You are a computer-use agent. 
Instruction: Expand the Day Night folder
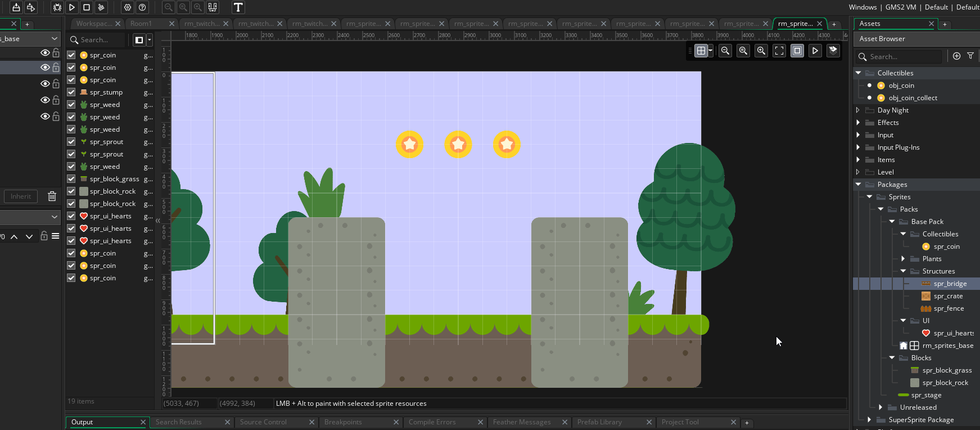coord(858,110)
